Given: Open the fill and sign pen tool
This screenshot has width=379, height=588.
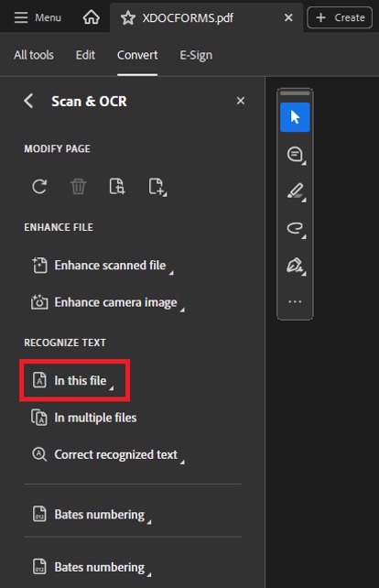Looking at the screenshot, I should tap(296, 266).
